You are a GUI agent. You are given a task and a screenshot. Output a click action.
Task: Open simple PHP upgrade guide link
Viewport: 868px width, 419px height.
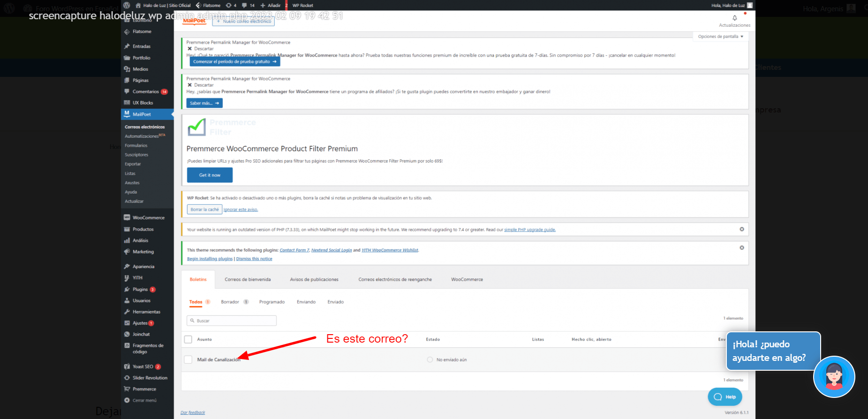pos(530,230)
